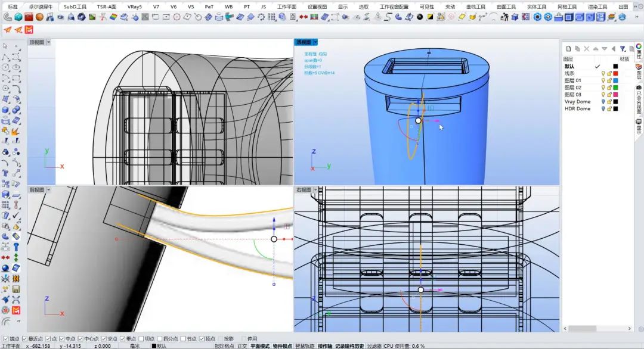This screenshot has width=644, height=349.
Task: Open the 右视图 viewport title dropdown
Action: (x=315, y=190)
